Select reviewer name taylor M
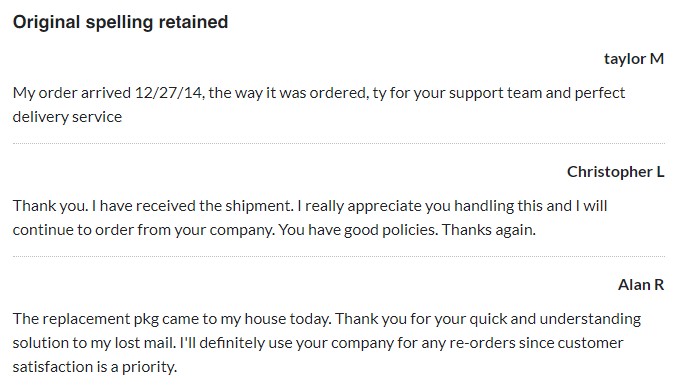Image resolution: width=676 pixels, height=386 pixels. (634, 59)
